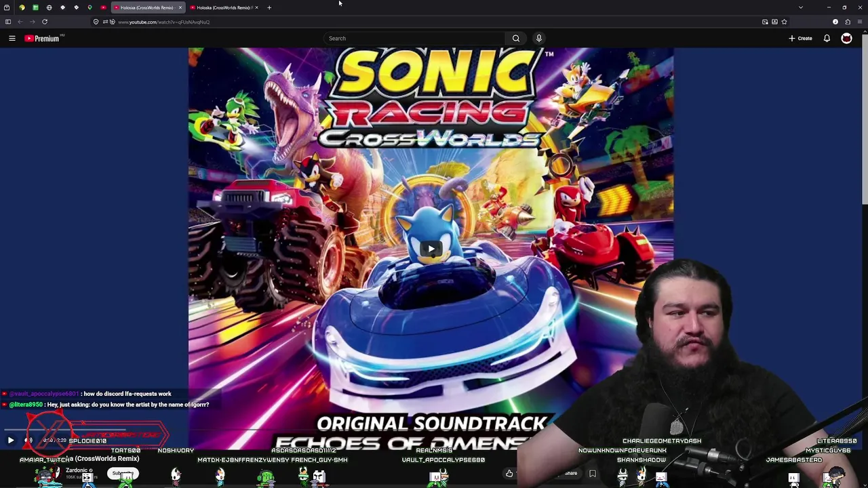The image size is (868, 488).
Task: Click the YouTube search field
Action: (x=414, y=39)
